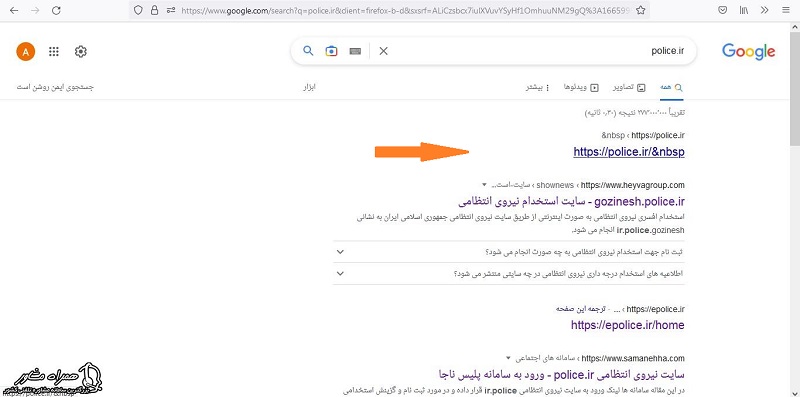Screen dimensions: 800x397
Task: Click the SafeSearch on (جستجوی ایمن) notice
Action: pos(56,87)
